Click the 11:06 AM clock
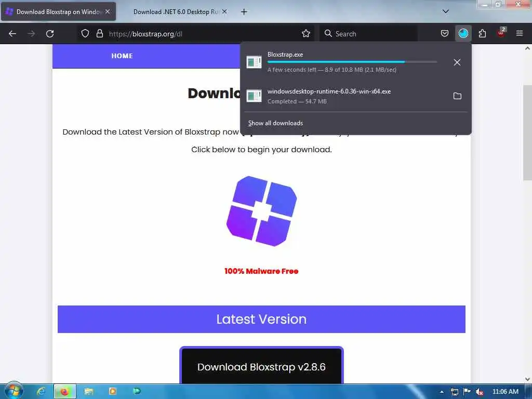 click(x=505, y=392)
